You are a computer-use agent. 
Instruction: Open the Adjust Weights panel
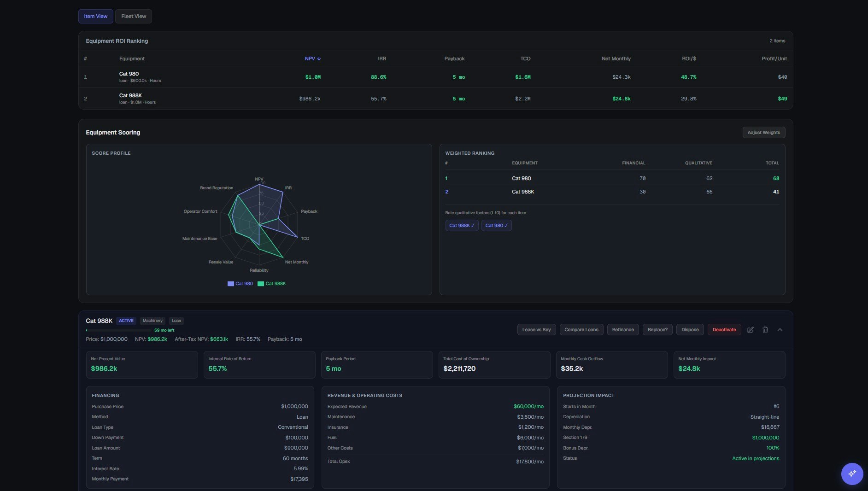point(763,132)
